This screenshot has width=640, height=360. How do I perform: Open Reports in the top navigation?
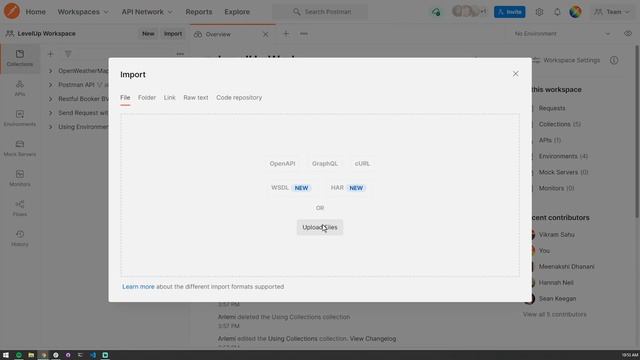[199, 12]
